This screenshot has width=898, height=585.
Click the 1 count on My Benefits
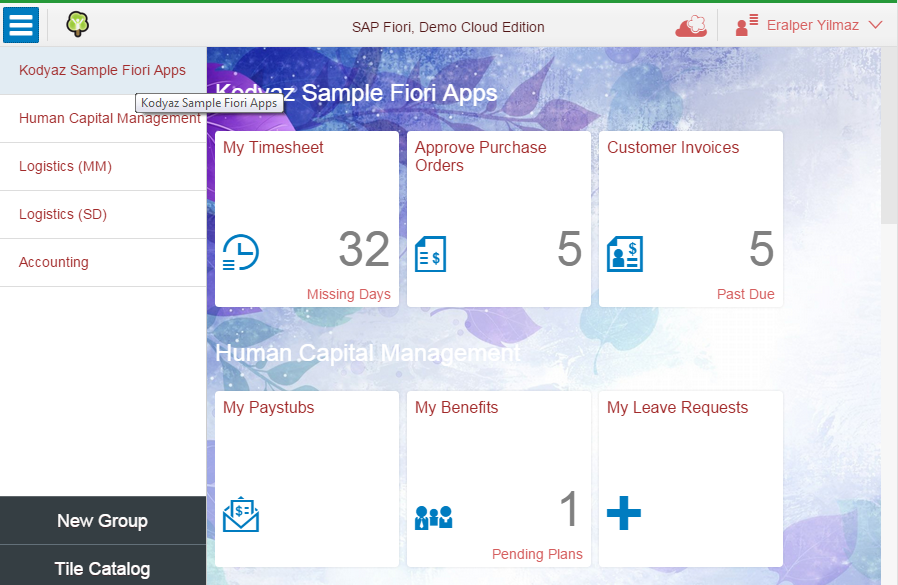click(x=569, y=509)
